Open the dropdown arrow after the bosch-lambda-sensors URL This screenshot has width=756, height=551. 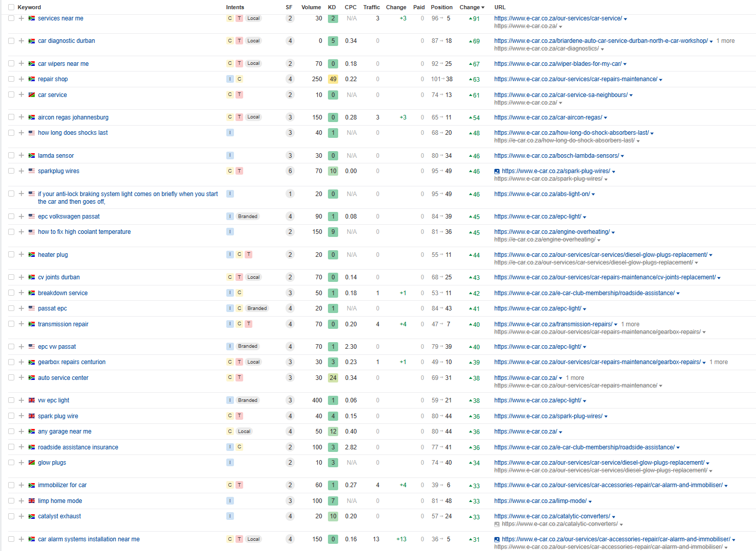click(x=622, y=156)
